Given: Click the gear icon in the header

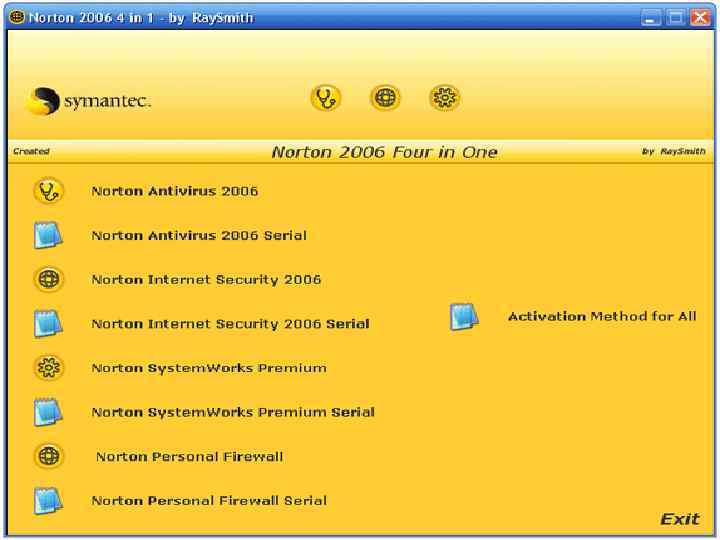Looking at the screenshot, I should pos(444,98).
